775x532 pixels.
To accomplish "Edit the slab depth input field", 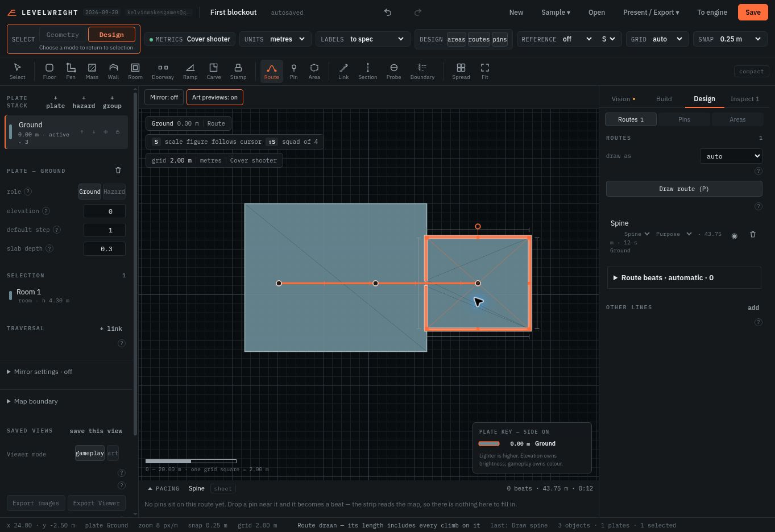I will (105, 249).
